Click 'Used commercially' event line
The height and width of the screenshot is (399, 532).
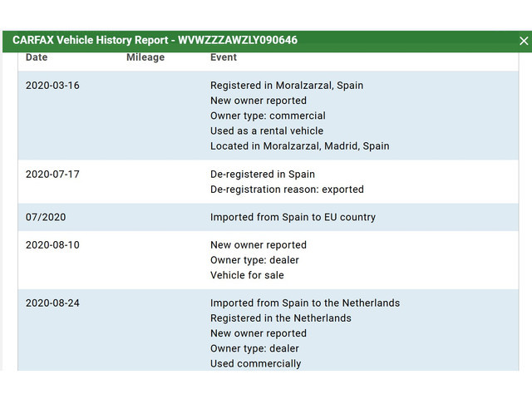(x=256, y=363)
